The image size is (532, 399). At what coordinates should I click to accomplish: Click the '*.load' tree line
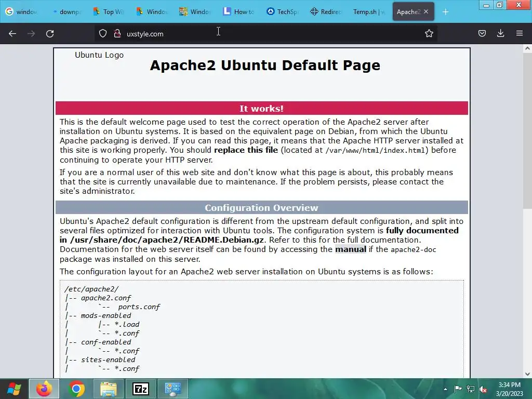pos(127,324)
